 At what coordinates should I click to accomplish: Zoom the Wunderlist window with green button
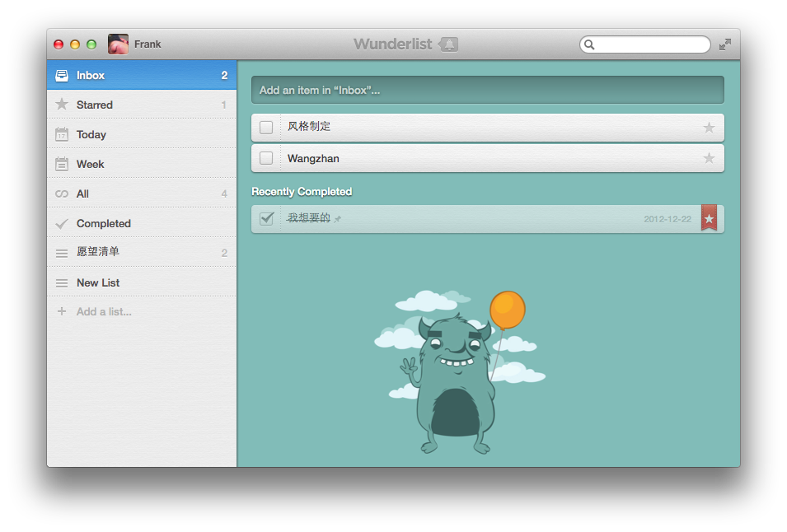[x=91, y=44]
